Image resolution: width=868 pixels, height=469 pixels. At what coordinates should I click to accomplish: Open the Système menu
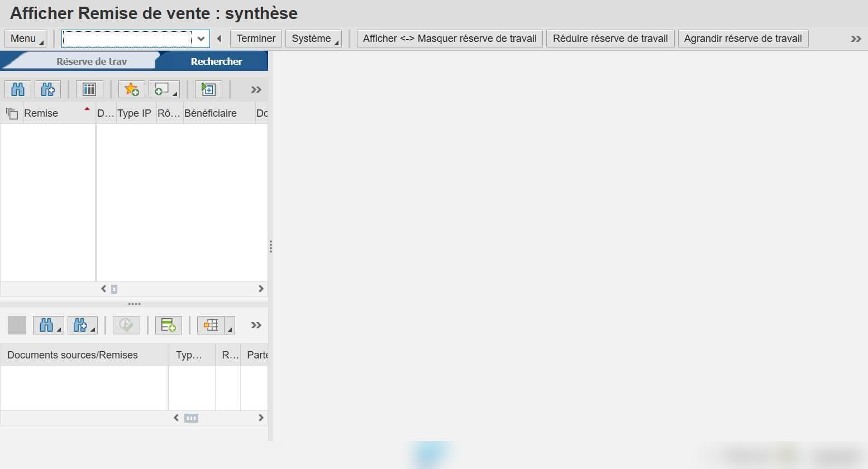(314, 39)
